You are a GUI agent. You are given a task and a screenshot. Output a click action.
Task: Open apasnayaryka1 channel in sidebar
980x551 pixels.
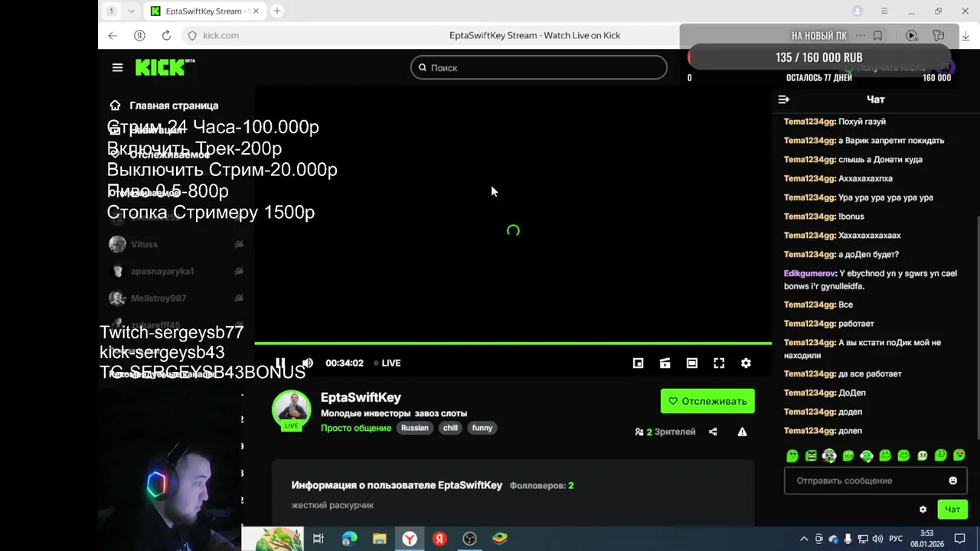tap(176, 271)
